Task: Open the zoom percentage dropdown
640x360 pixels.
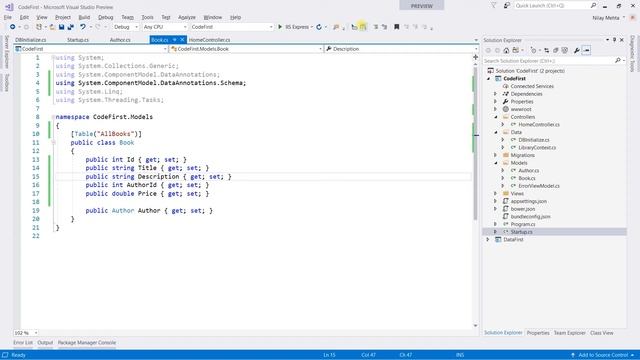Action: pos(26,333)
